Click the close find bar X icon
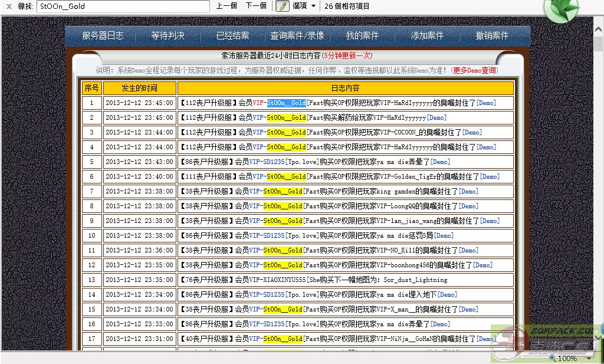This screenshot has width=604, height=364. [x=7, y=6]
